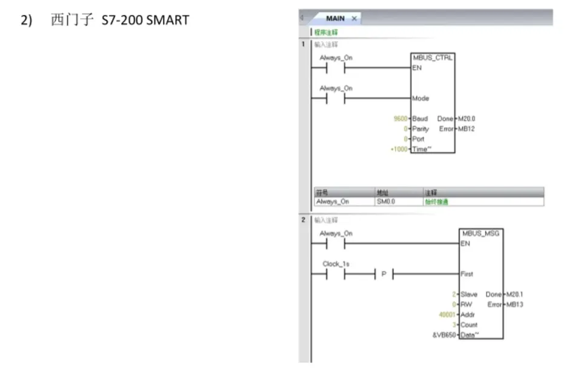Image resolution: width=575 pixels, height=392 pixels.
Task: Click the network 2 comment field
Action: pos(327,220)
